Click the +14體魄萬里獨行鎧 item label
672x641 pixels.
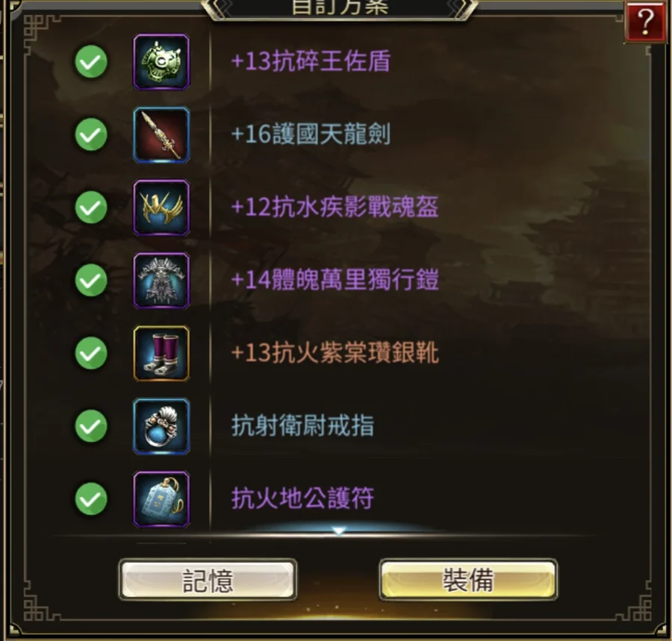pyautogui.click(x=335, y=280)
